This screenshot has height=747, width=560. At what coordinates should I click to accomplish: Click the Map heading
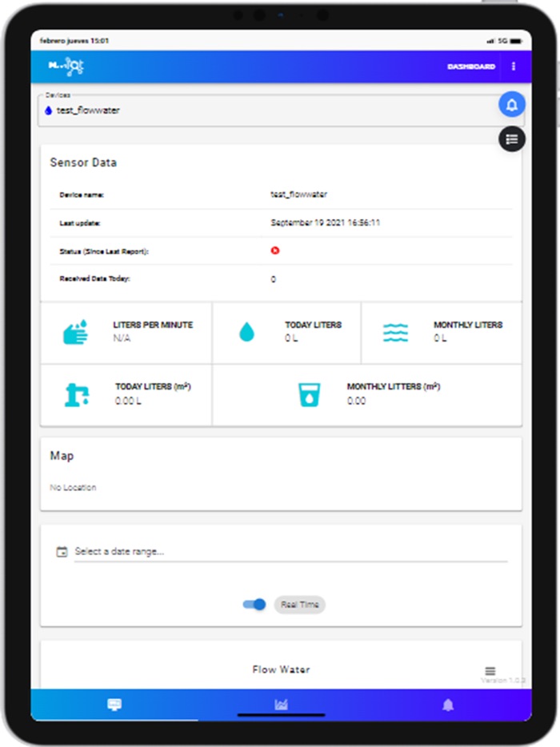(x=62, y=456)
